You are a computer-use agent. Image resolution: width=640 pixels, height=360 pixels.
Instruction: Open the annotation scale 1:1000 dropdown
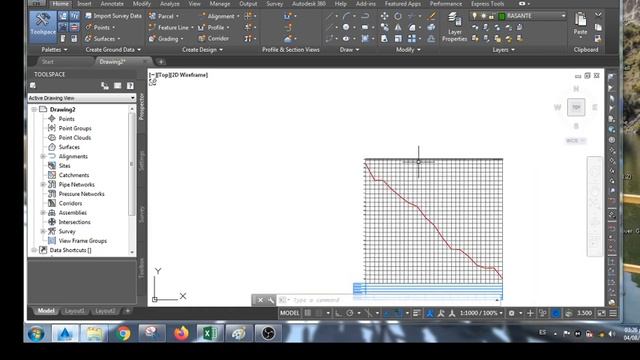[x=481, y=313]
